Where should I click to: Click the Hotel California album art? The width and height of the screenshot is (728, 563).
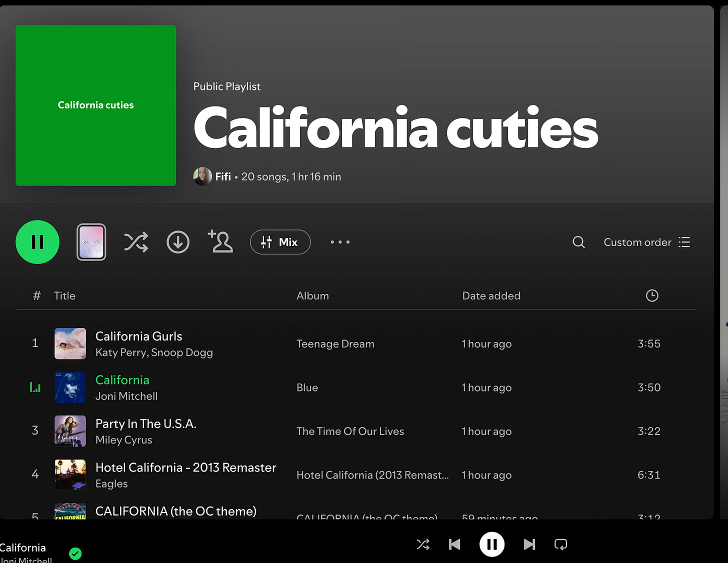(x=70, y=474)
